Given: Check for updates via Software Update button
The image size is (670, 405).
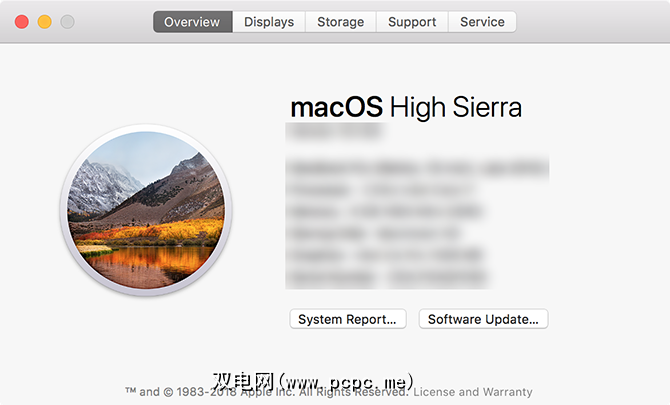Looking at the screenshot, I should 483,319.
